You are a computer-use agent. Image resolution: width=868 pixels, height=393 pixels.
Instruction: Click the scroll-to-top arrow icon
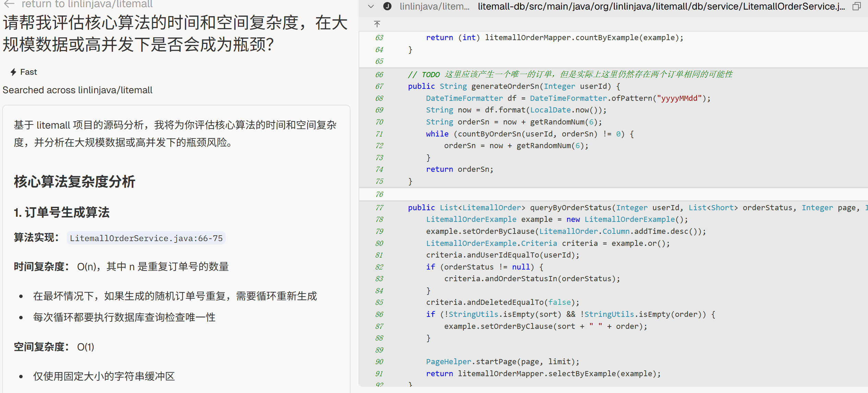pos(377,24)
